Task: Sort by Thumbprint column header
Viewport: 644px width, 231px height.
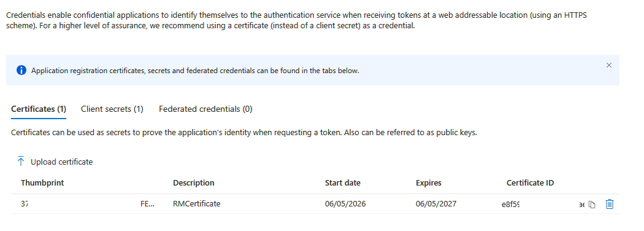Action: pyautogui.click(x=42, y=183)
